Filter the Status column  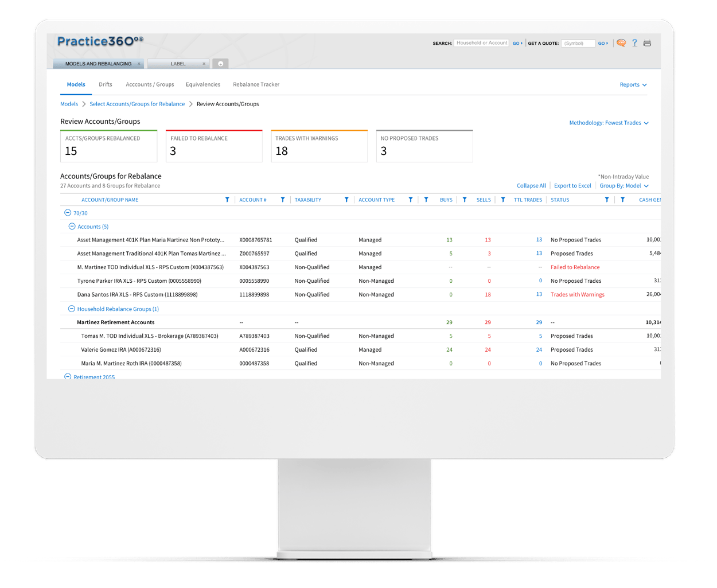(x=607, y=200)
